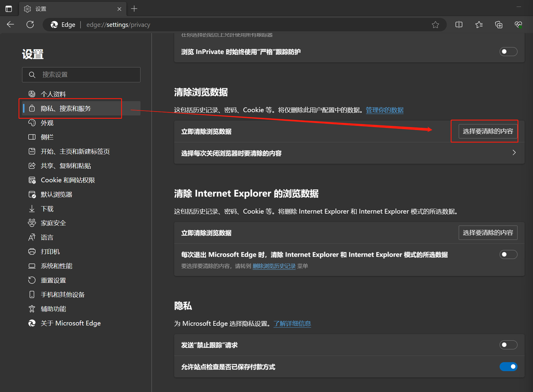The width and height of the screenshot is (533, 392).
Task: Click the 清除 Internet Explorer 的浏览数据 heading
Action: pyautogui.click(x=246, y=194)
